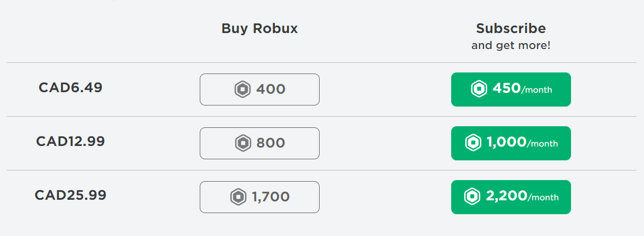Click the white Robux icon beside 2,200
Viewport: 644px width, 236px height.
472,197
